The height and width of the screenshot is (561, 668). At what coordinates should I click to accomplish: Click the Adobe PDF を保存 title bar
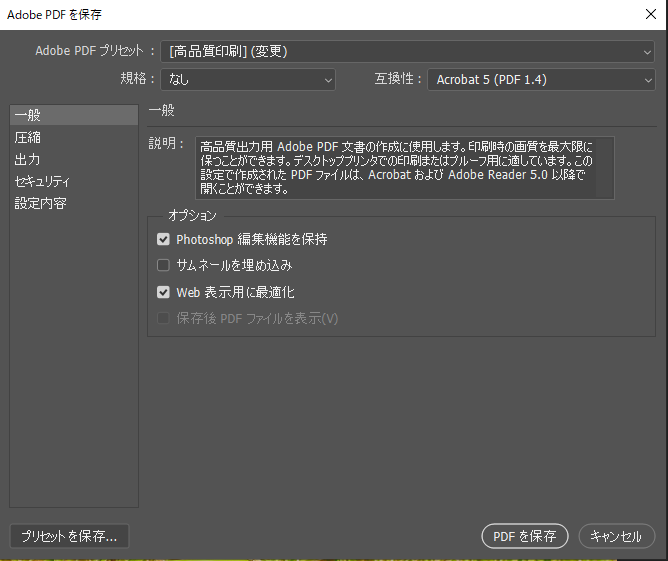pos(300,14)
